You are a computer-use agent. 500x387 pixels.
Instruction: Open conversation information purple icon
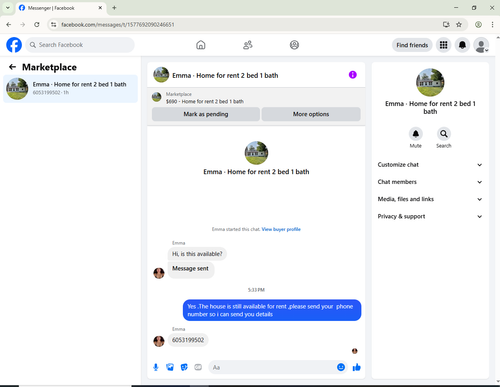(x=353, y=75)
